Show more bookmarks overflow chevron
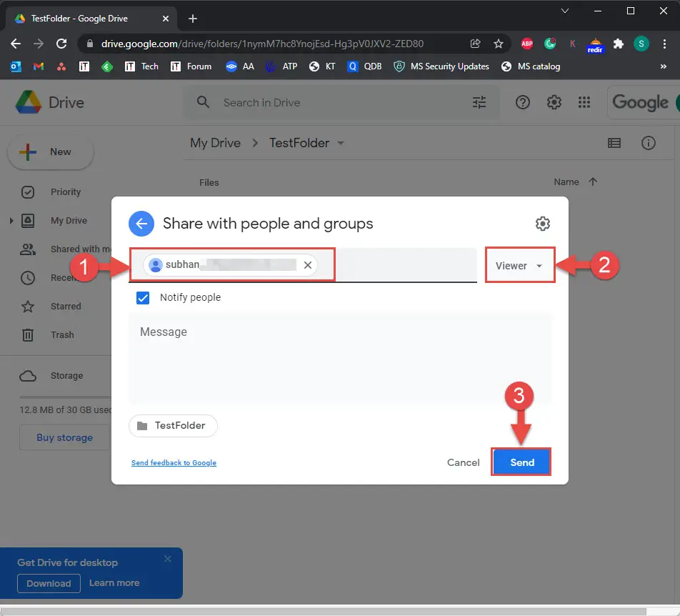680x616 pixels. coord(663,66)
